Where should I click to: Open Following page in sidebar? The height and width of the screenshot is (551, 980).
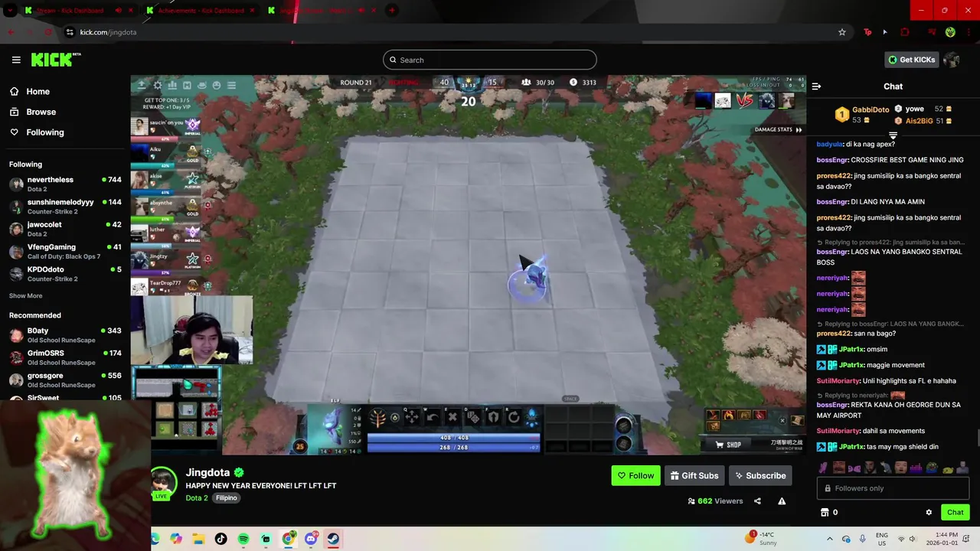pos(45,132)
